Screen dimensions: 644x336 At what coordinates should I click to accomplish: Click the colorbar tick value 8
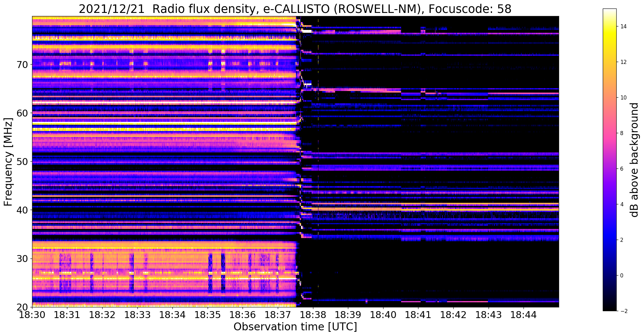click(622, 133)
